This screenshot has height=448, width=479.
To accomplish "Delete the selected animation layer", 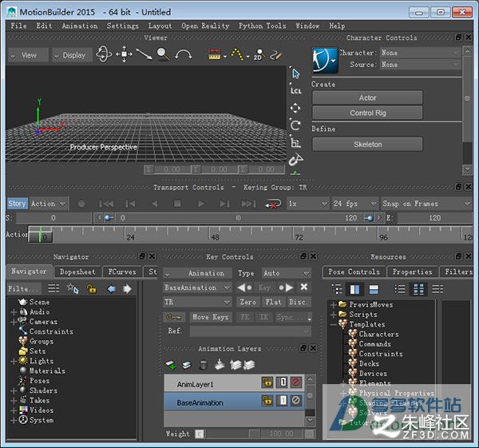I will pos(203,365).
